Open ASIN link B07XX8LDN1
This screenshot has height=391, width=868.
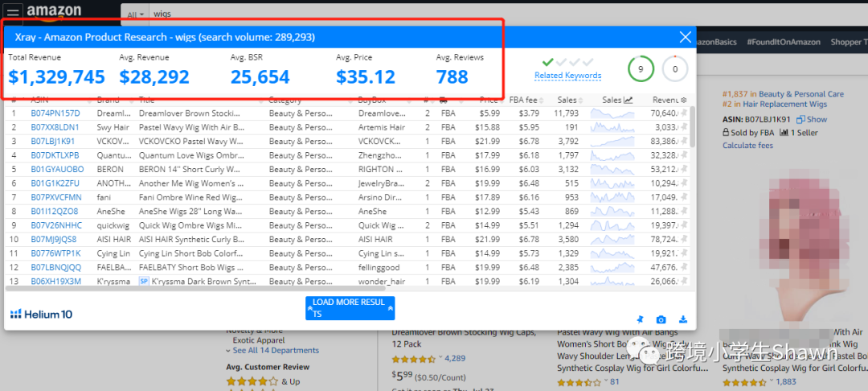[55, 127]
